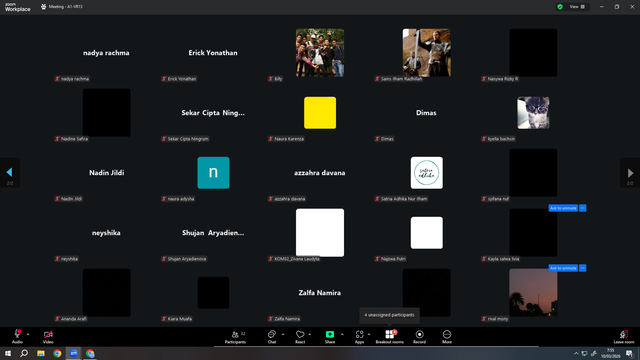Click the 'Nadin Jildi' participant name
This screenshot has width=640, height=360.
107,173
